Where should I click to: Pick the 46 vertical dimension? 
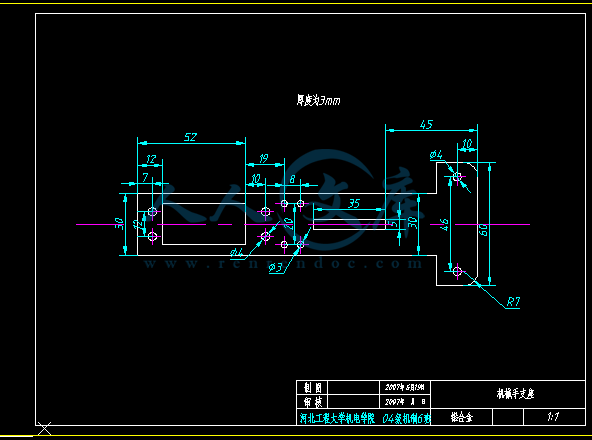click(x=444, y=224)
